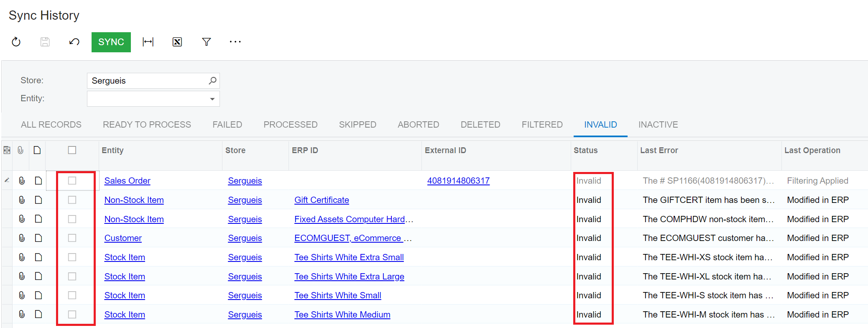Open the Sergueis store link in Customer row
The width and height of the screenshot is (868, 328).
click(x=245, y=238)
